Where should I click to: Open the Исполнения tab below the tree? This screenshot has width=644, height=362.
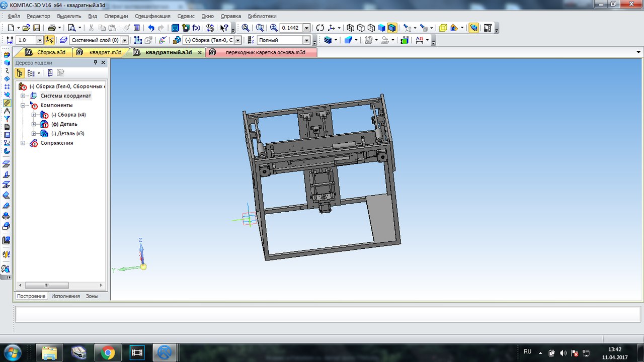click(65, 296)
